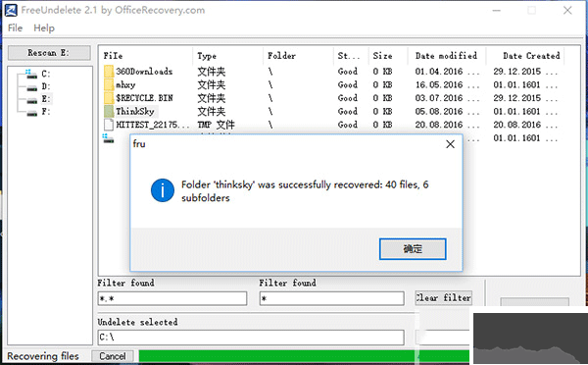The height and width of the screenshot is (365, 588).
Task: Click 0 KB size of ThinkSky row
Action: pyautogui.click(x=382, y=112)
